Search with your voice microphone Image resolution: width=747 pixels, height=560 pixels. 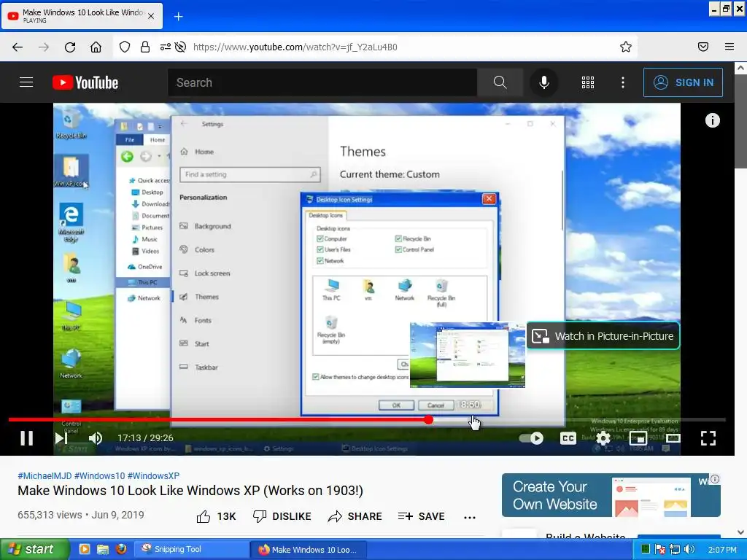[543, 82]
